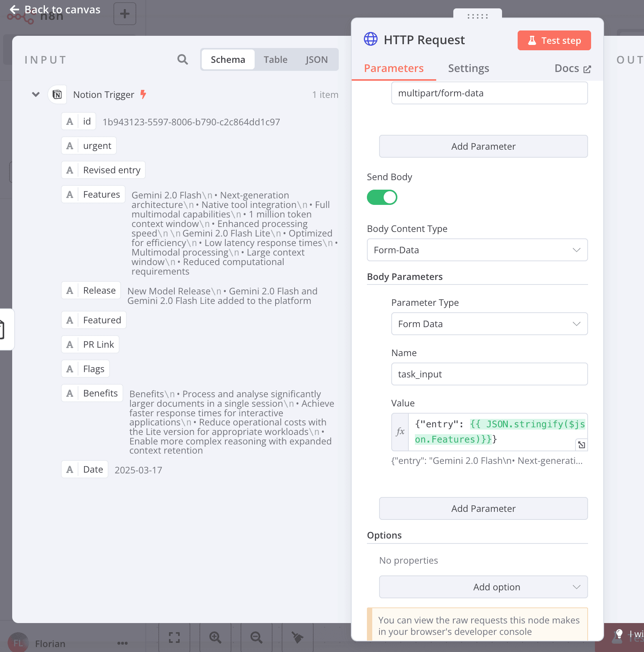Click Add Parameter under Body Parameters
Screen dimensions: 644x652
(x=483, y=508)
